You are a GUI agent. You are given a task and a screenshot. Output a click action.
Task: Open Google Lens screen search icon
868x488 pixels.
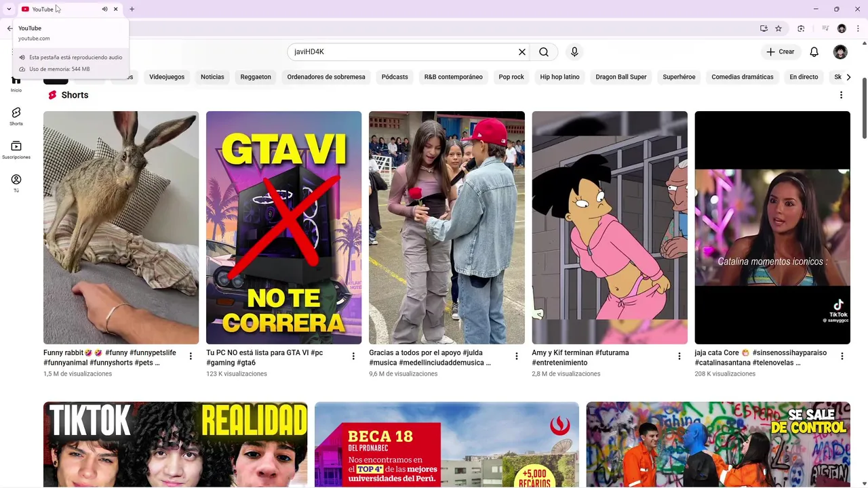point(801,28)
